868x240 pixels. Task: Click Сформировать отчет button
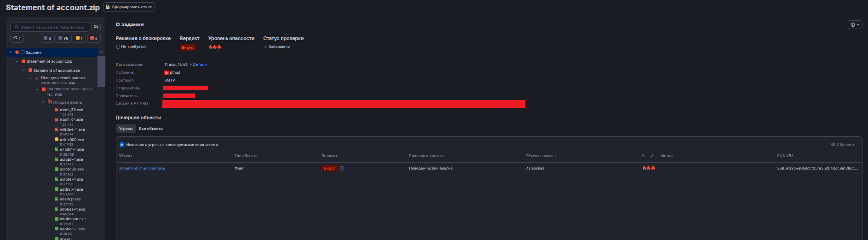(x=129, y=7)
